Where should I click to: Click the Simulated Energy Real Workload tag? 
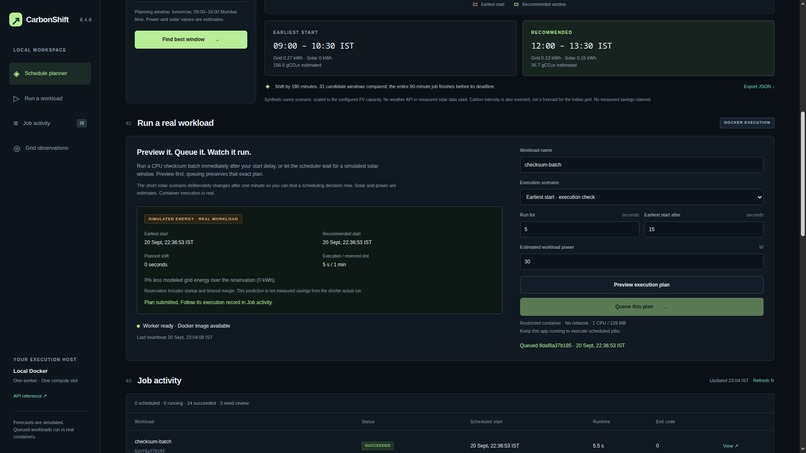193,219
